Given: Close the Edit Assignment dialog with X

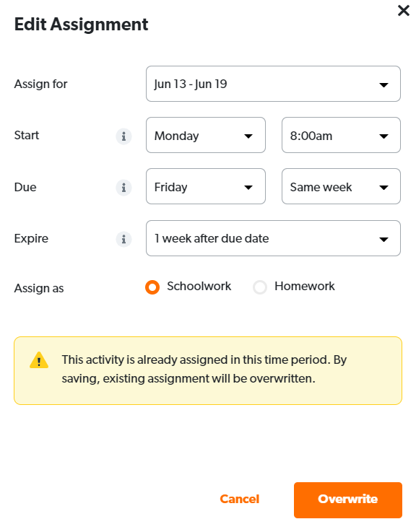Looking at the screenshot, I should [404, 11].
